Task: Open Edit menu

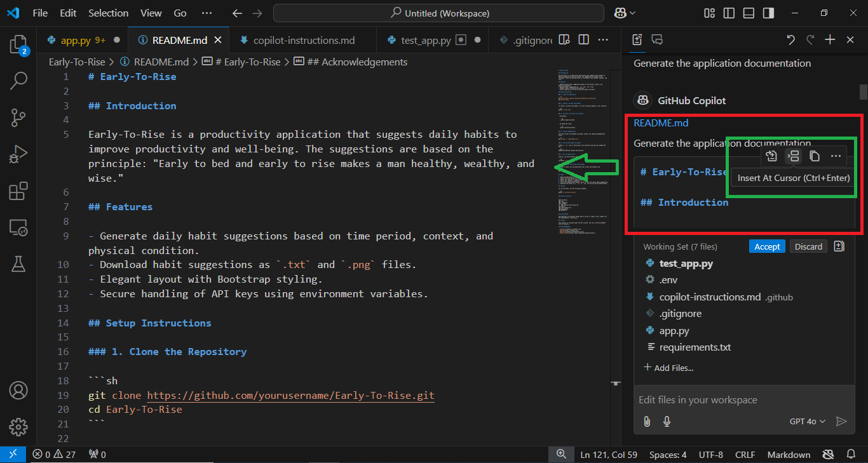Action: 68,13
